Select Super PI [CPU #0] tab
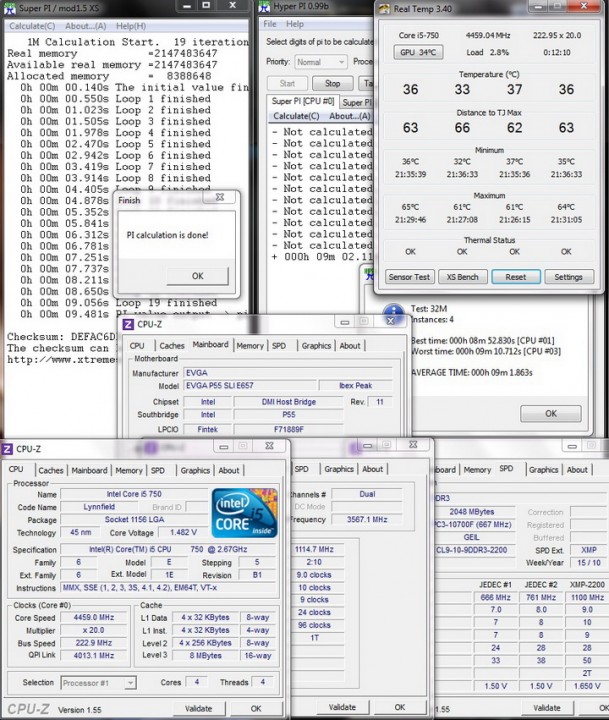609x720 pixels. [303, 101]
